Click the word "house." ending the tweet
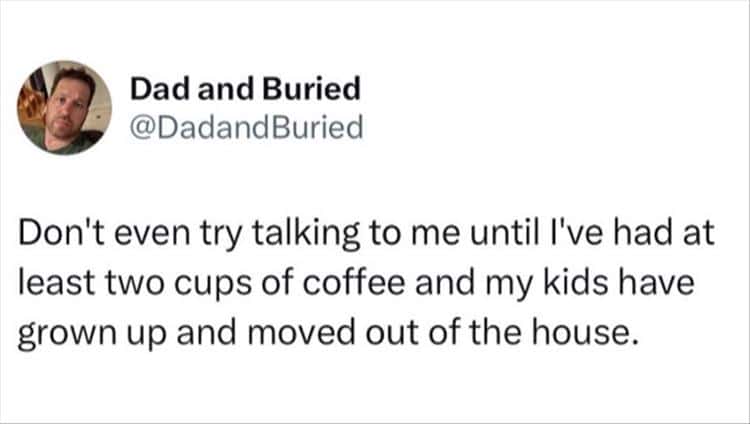The height and width of the screenshot is (424, 750). (592, 332)
